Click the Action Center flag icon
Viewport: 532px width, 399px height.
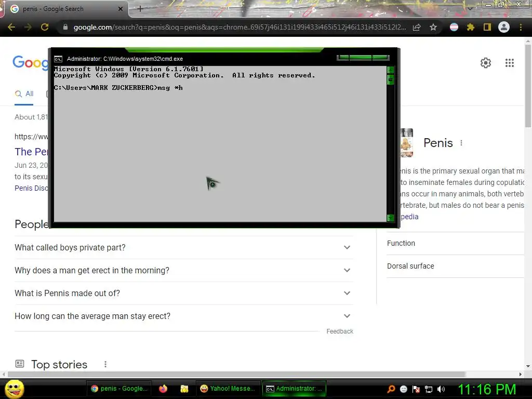click(x=416, y=389)
